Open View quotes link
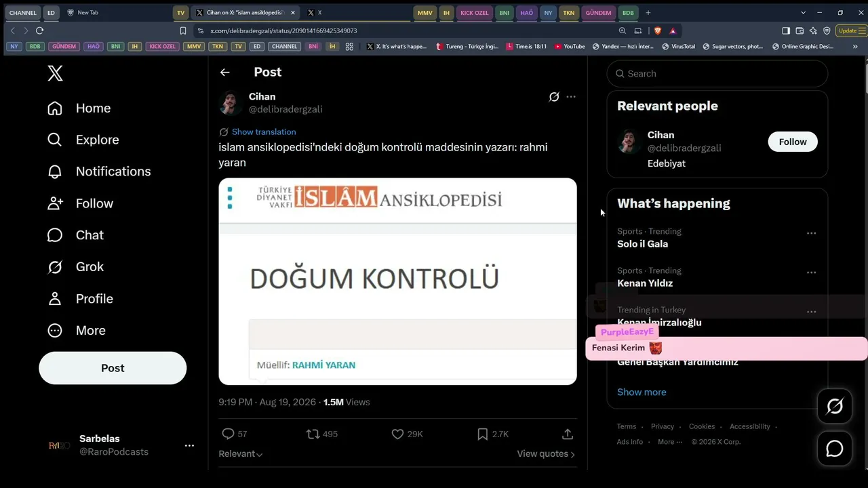This screenshot has width=868, height=488. [x=546, y=453]
